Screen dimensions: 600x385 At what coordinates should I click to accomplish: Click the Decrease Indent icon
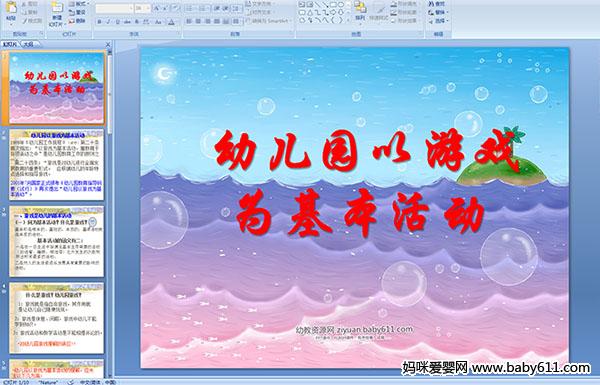217,8
